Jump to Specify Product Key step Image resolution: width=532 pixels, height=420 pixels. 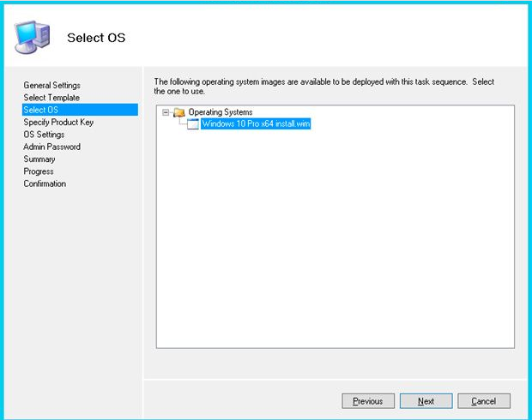click(x=58, y=122)
